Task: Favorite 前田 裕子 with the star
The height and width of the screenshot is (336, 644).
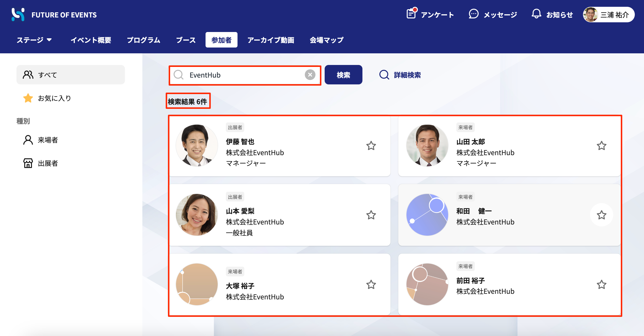Action: pyautogui.click(x=601, y=284)
